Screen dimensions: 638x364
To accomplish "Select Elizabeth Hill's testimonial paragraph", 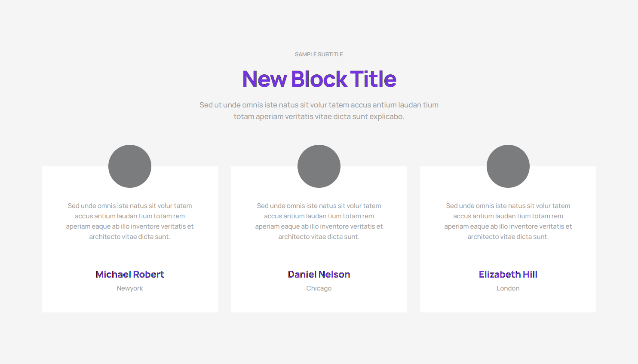I will [508, 221].
